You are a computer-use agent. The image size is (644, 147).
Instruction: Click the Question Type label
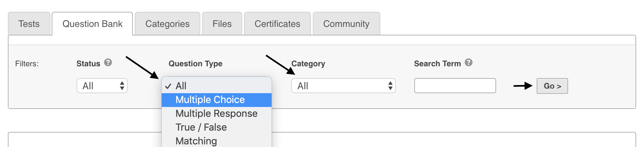195,64
